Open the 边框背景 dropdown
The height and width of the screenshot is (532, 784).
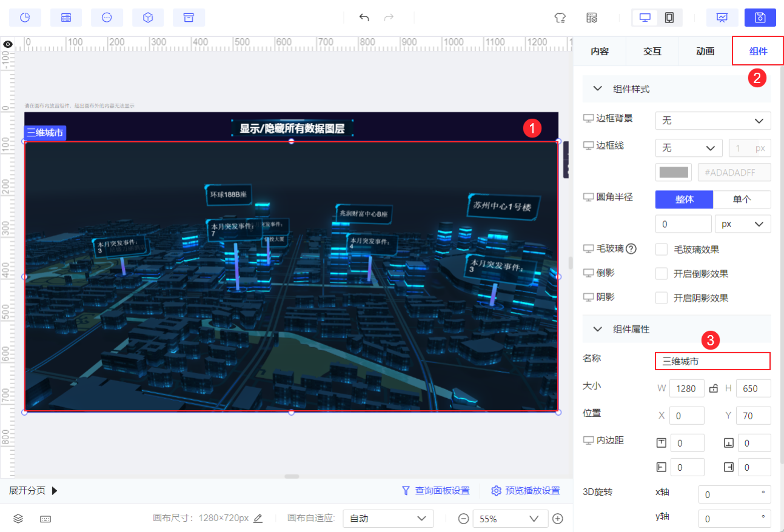pos(713,121)
